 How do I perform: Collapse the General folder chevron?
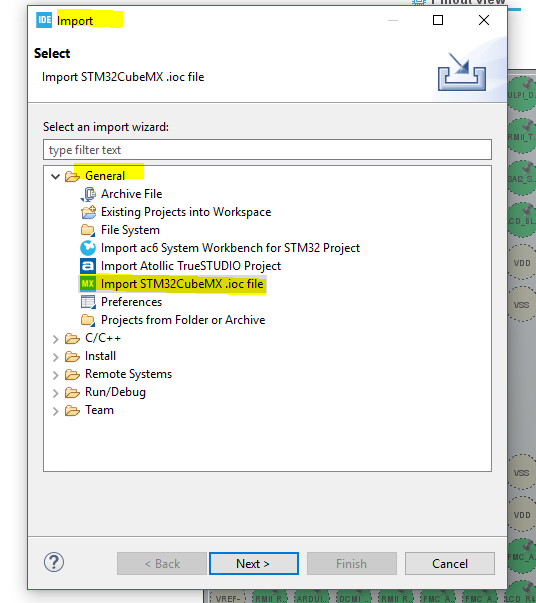pyautogui.click(x=56, y=177)
